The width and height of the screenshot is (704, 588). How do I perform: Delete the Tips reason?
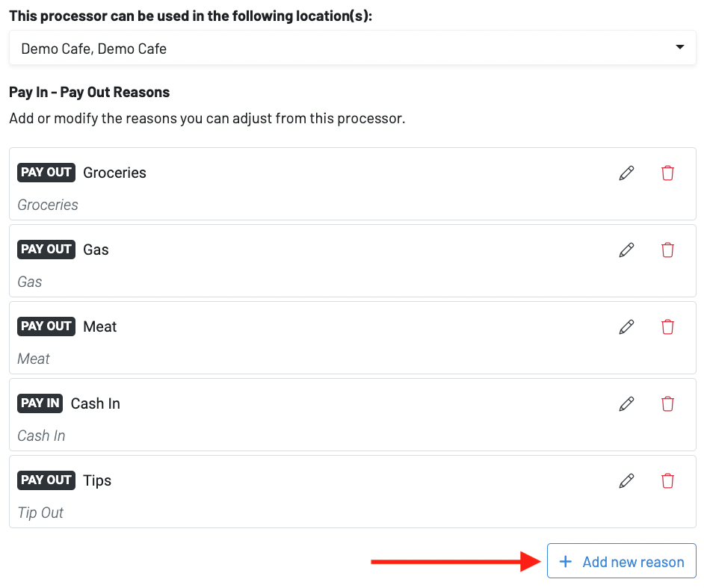667,480
